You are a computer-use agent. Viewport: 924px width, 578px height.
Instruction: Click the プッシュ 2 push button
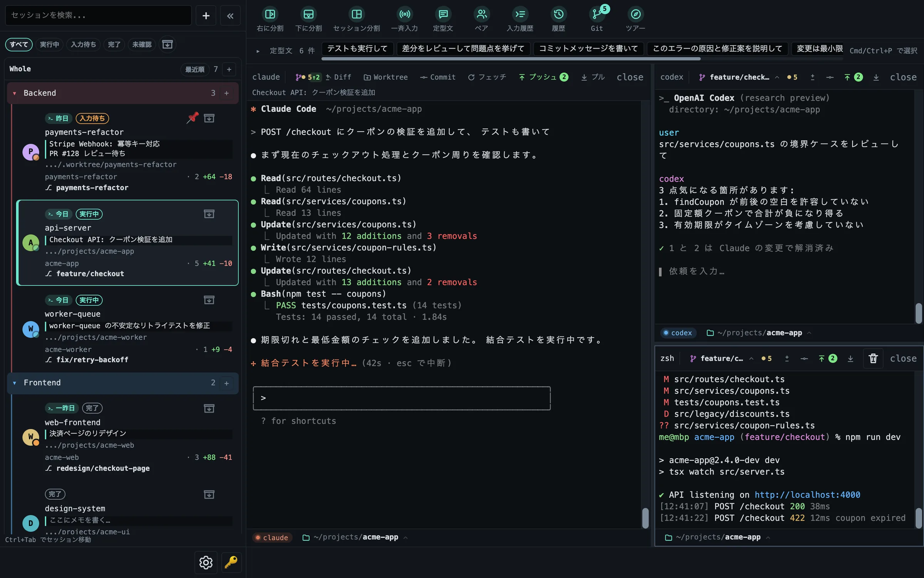(x=544, y=77)
